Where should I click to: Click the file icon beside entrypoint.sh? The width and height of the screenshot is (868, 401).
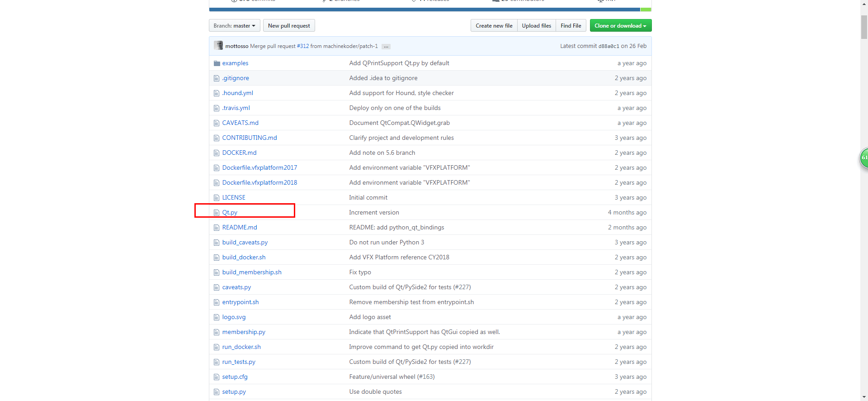click(x=216, y=302)
